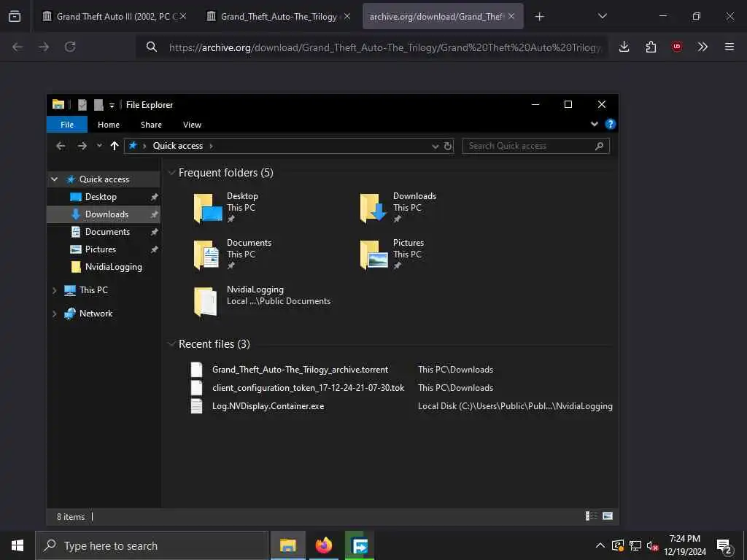The height and width of the screenshot is (560, 747).
Task: Select Grand_Theft_Auto-The_Trilogy_archive.torrent file
Action: pyautogui.click(x=300, y=370)
